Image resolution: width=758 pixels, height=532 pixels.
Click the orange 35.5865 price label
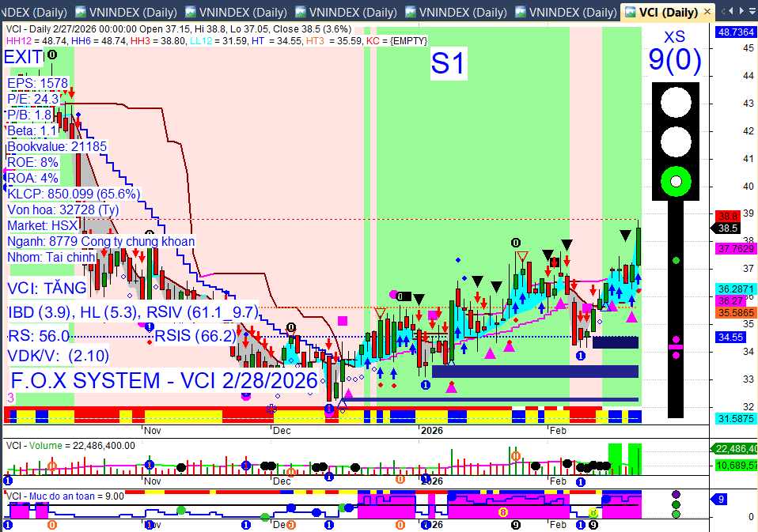coord(736,313)
